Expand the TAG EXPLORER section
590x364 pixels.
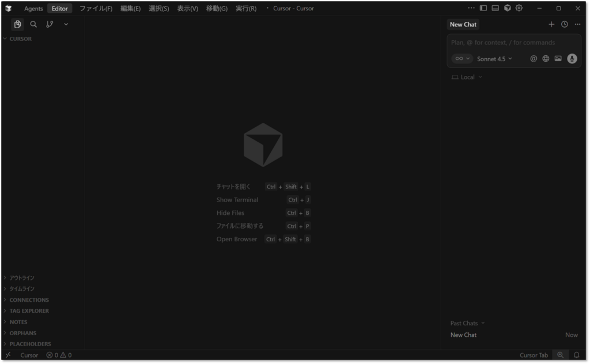(x=29, y=311)
